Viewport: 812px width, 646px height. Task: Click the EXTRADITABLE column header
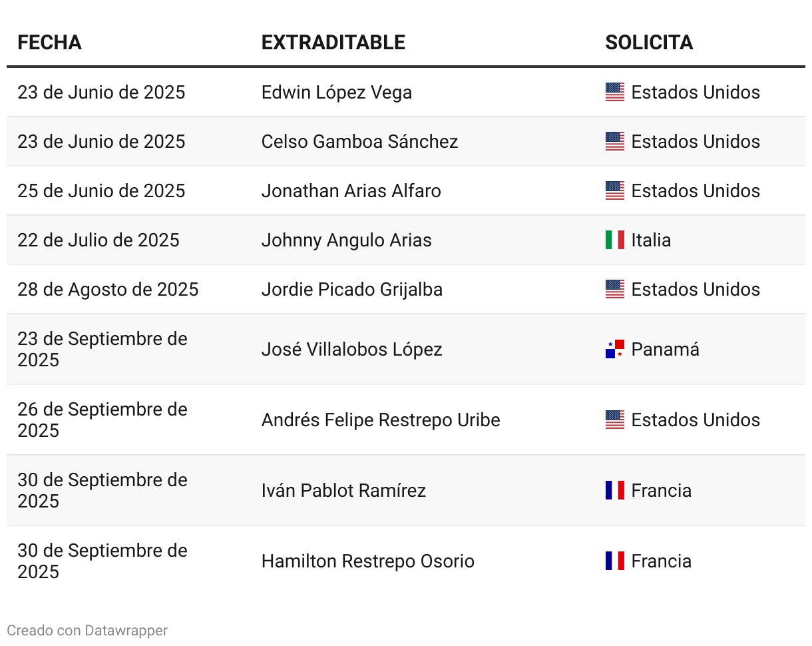[333, 43]
